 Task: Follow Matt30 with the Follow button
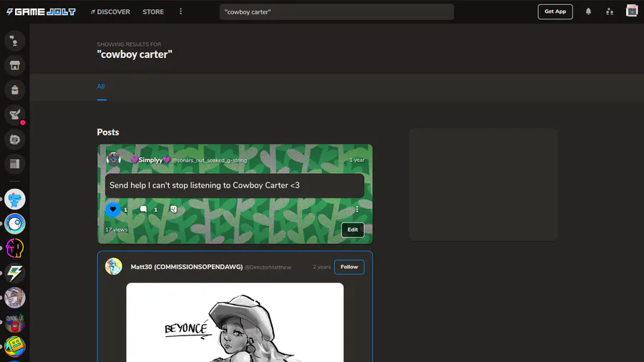(349, 267)
